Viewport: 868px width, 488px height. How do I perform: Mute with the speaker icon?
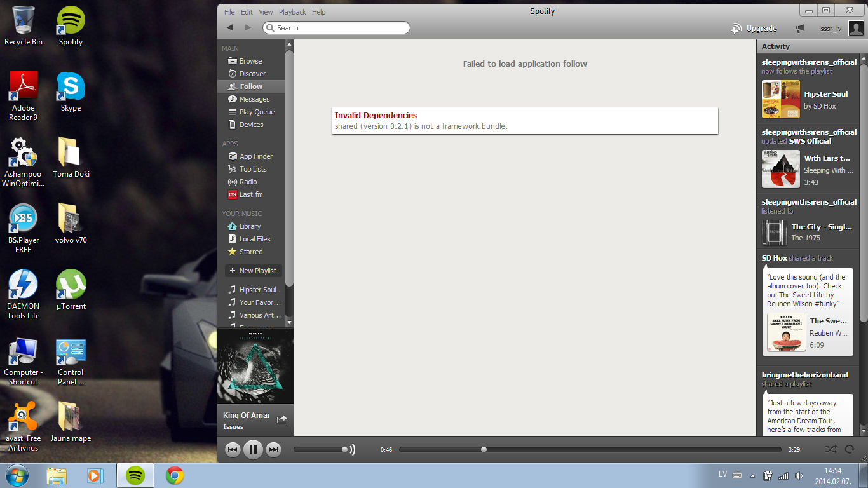pos(352,449)
